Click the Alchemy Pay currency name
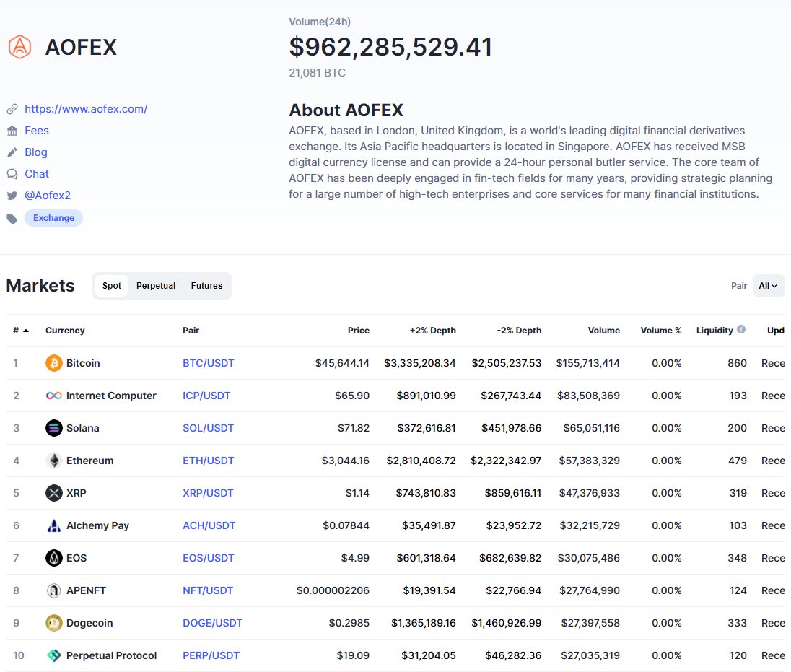Image resolution: width=791 pixels, height=672 pixels. pyautogui.click(x=98, y=525)
